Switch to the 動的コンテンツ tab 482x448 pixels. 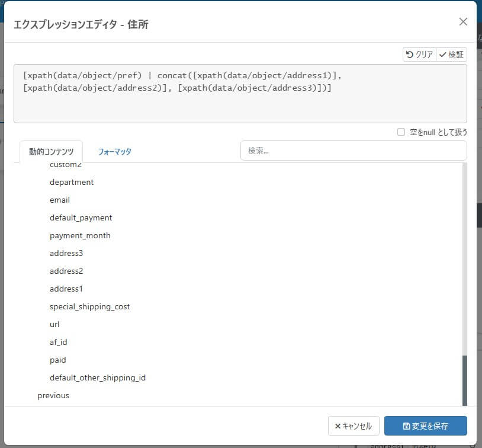[52, 152]
